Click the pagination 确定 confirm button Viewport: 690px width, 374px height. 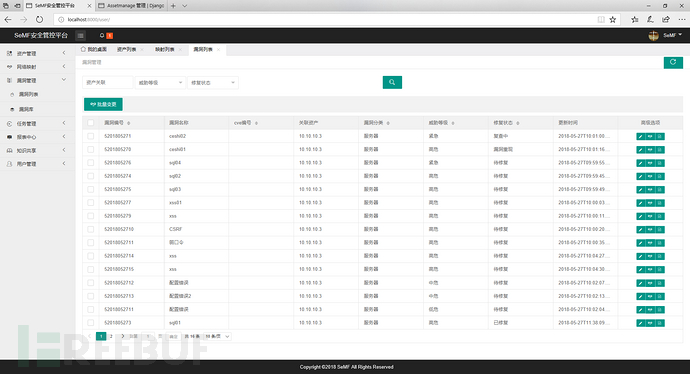174,337
